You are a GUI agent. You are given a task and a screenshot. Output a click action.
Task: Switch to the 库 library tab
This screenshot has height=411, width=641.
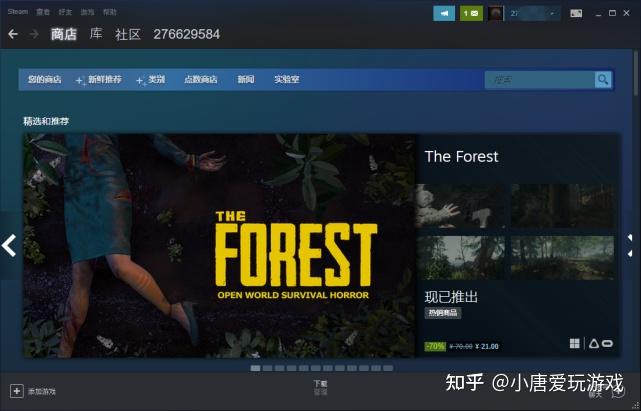[x=96, y=34]
